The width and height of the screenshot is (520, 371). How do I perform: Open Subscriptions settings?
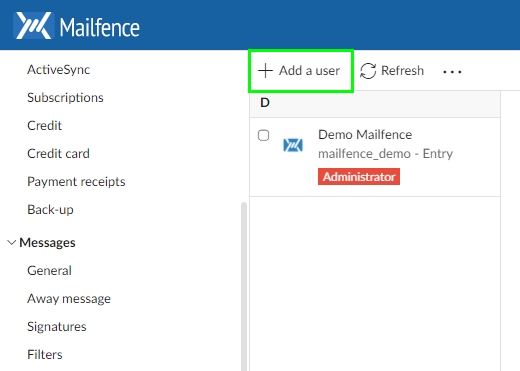pyautogui.click(x=65, y=98)
